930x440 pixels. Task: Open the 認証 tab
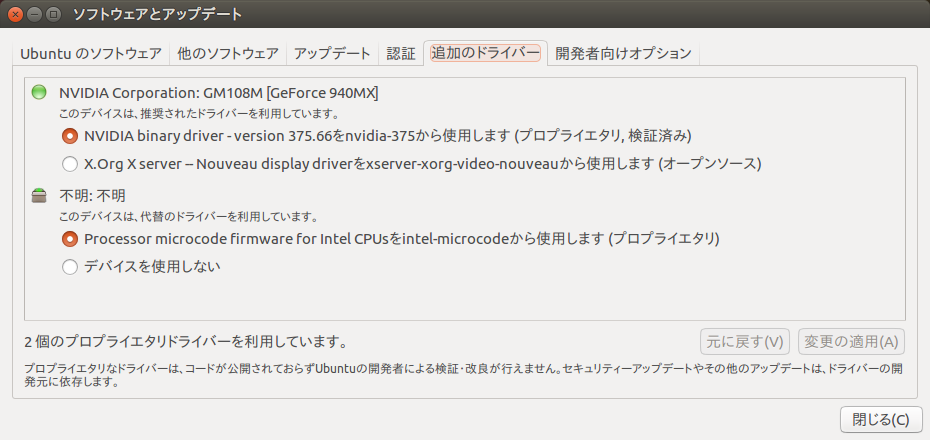[400, 54]
